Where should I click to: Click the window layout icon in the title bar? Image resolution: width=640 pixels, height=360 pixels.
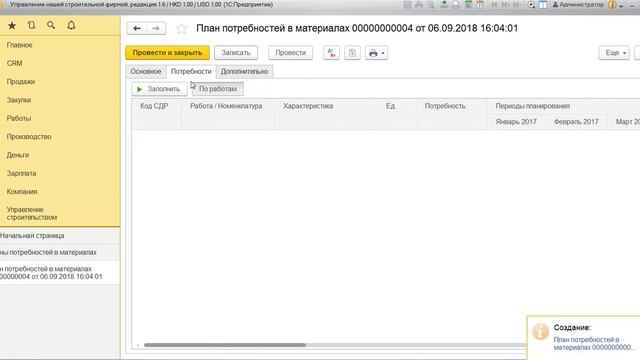pos(543,5)
